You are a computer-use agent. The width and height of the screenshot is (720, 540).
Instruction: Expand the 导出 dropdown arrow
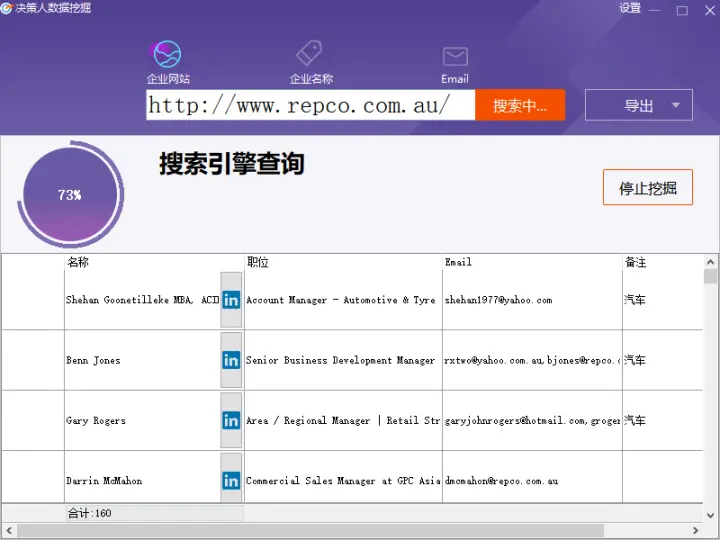coord(675,105)
